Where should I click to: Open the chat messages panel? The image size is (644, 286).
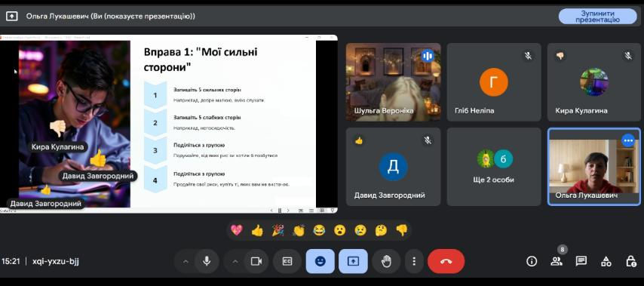pyautogui.click(x=581, y=261)
